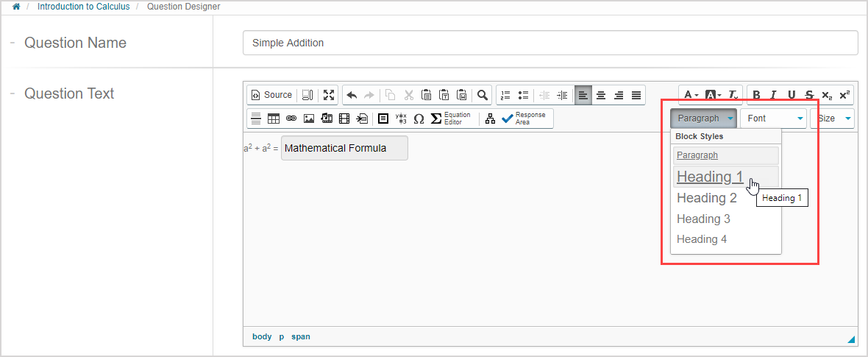Choose Heading 2 from Block Styles
Viewport: 868px width, 357px height.
point(707,198)
